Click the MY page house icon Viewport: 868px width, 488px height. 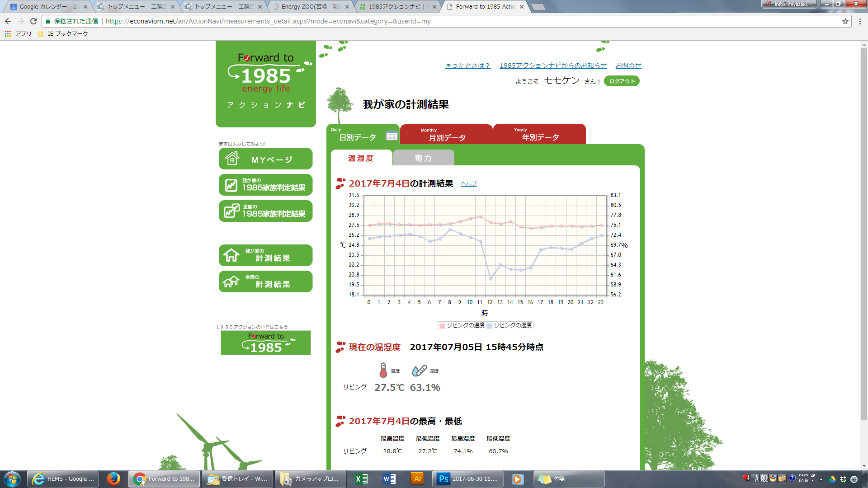232,159
